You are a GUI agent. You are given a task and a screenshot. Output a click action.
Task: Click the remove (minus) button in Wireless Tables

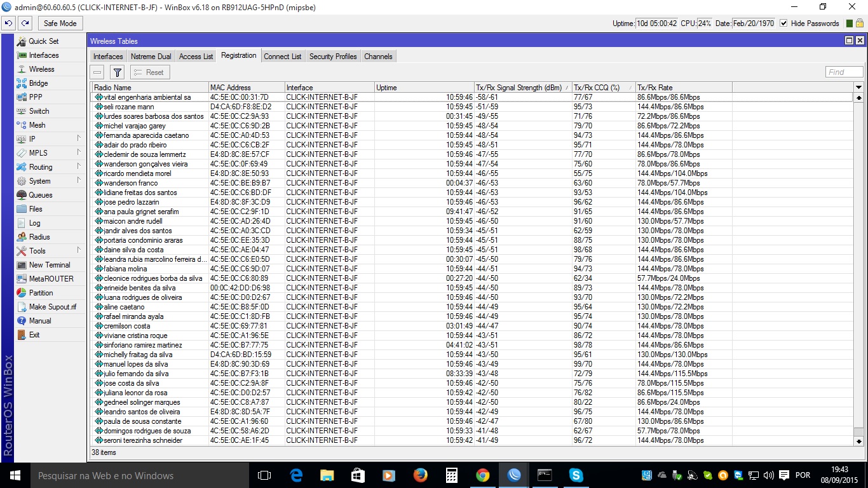pos(97,72)
